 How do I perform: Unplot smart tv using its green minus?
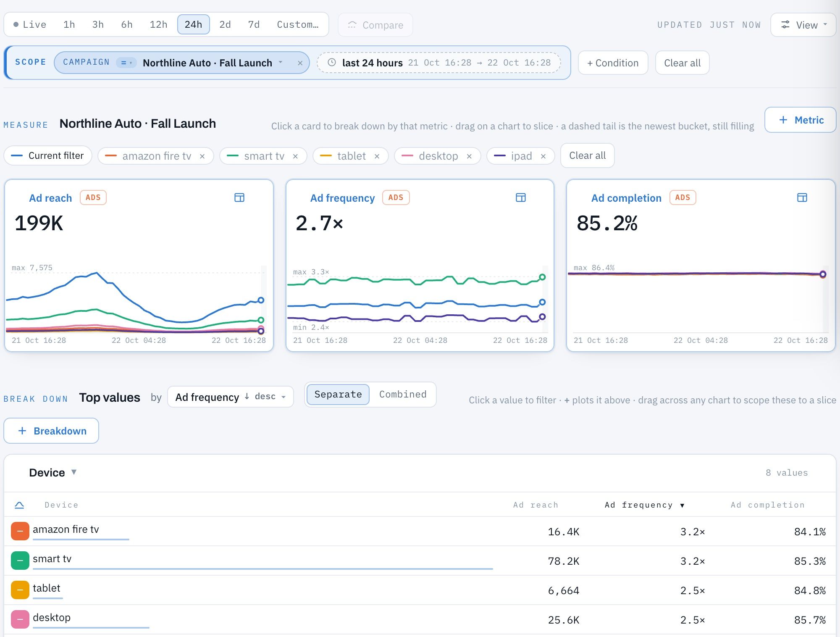(20, 561)
